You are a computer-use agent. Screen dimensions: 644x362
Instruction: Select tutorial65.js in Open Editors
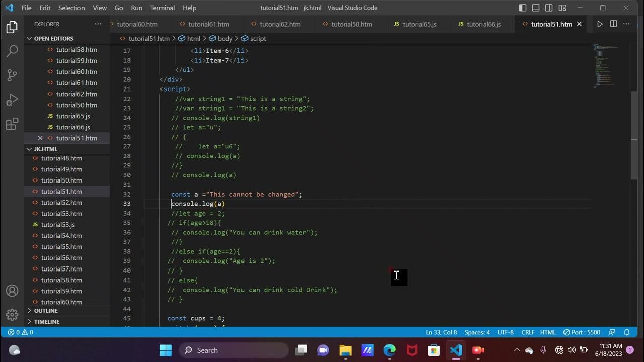pyautogui.click(x=73, y=116)
